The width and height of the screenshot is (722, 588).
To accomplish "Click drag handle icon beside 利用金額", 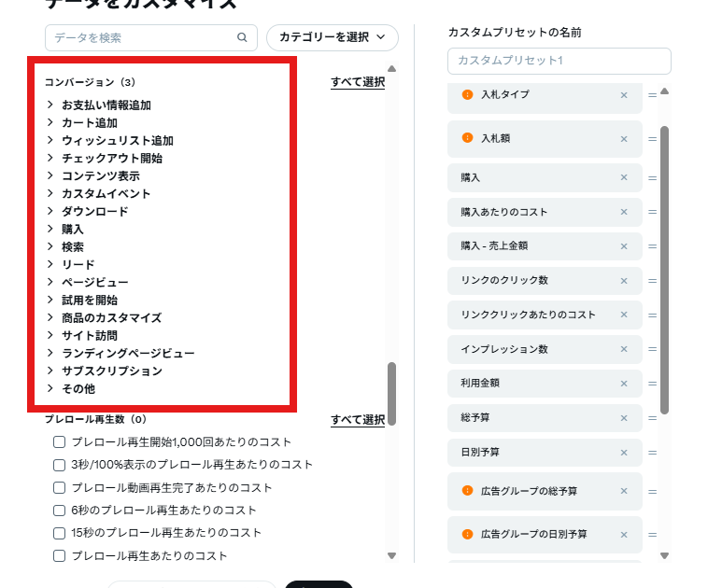I will [x=652, y=384].
